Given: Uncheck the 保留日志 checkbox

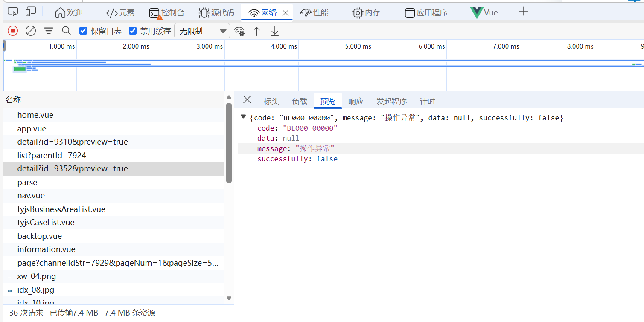Looking at the screenshot, I should point(84,31).
